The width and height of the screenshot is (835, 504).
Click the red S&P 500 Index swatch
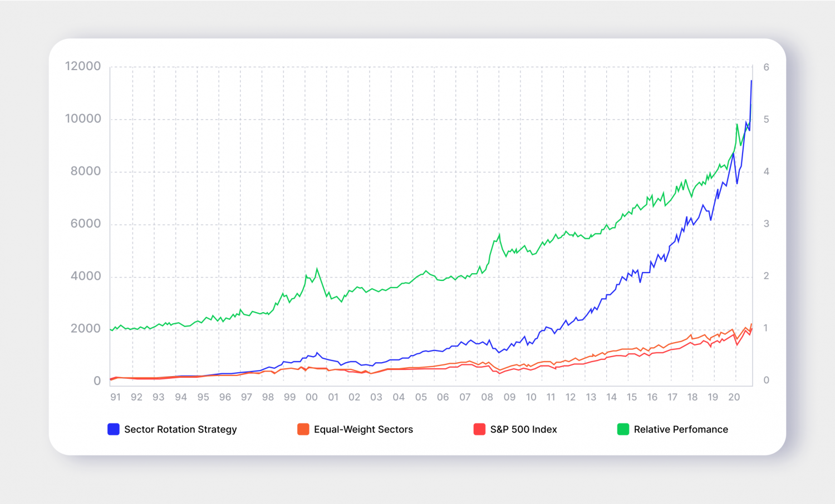[x=479, y=429]
